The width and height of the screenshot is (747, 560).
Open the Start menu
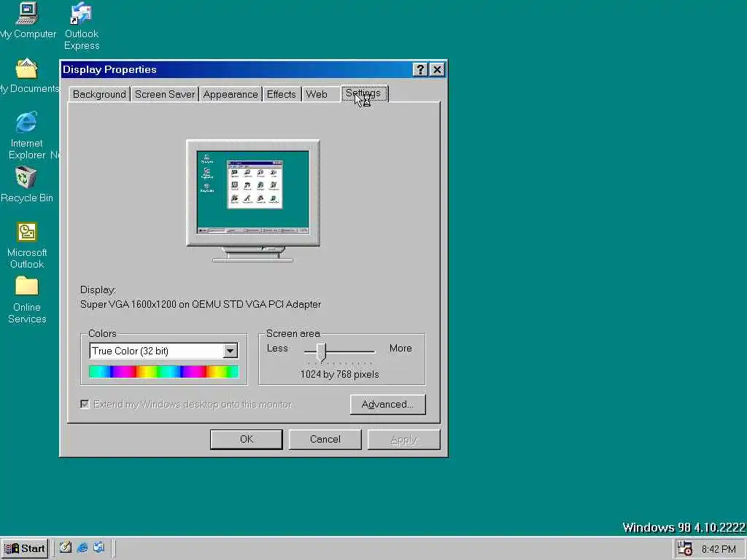pos(25,548)
